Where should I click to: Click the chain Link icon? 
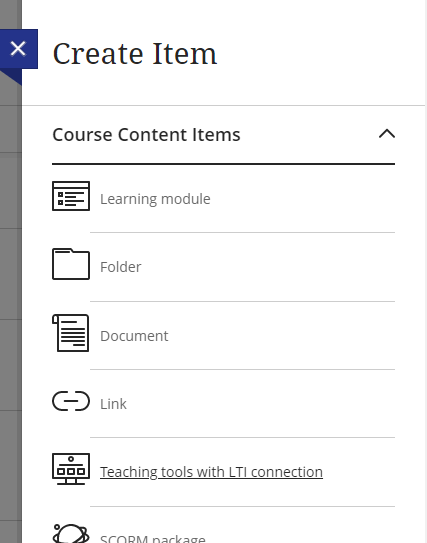[x=71, y=401]
